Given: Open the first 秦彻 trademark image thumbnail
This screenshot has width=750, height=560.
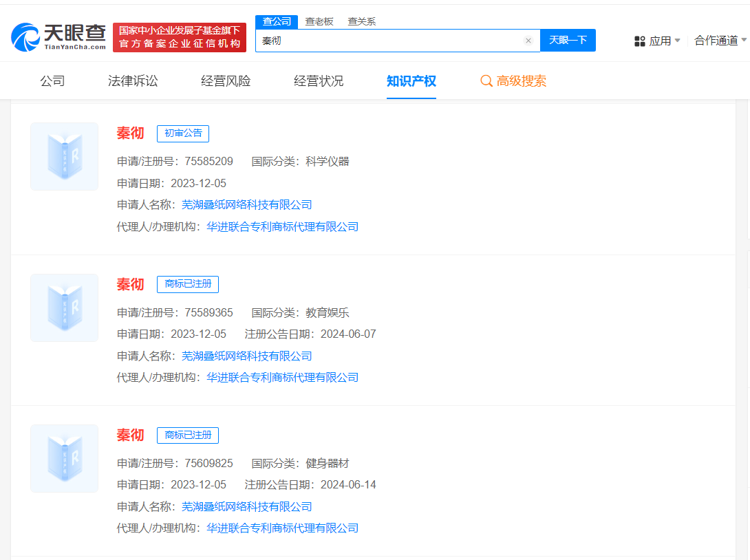Looking at the screenshot, I should tap(64, 156).
